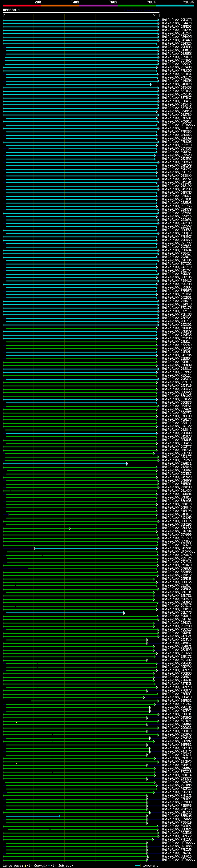Open hit UniRef100_P24095
This screenshot has width=197, height=868.
[x=177, y=37]
